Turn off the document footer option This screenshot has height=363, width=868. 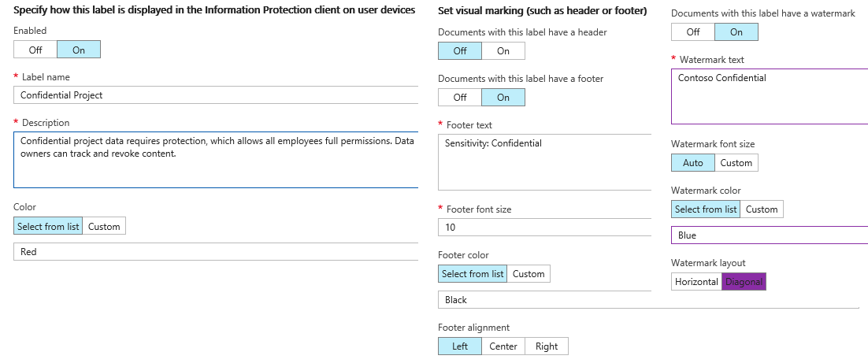pyautogui.click(x=460, y=98)
